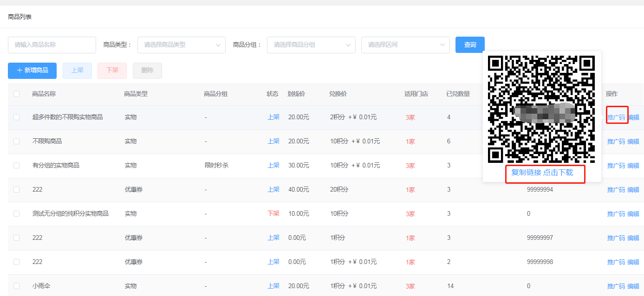Viewport: 644px width, 296px height.
Task: Edit the 222 row with stock 99999994
Action: (633, 190)
